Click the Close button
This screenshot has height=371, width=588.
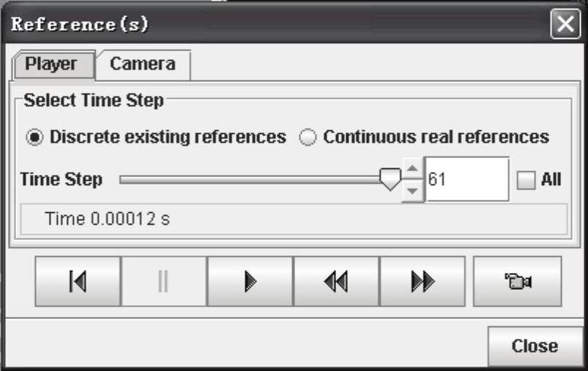[x=534, y=345]
